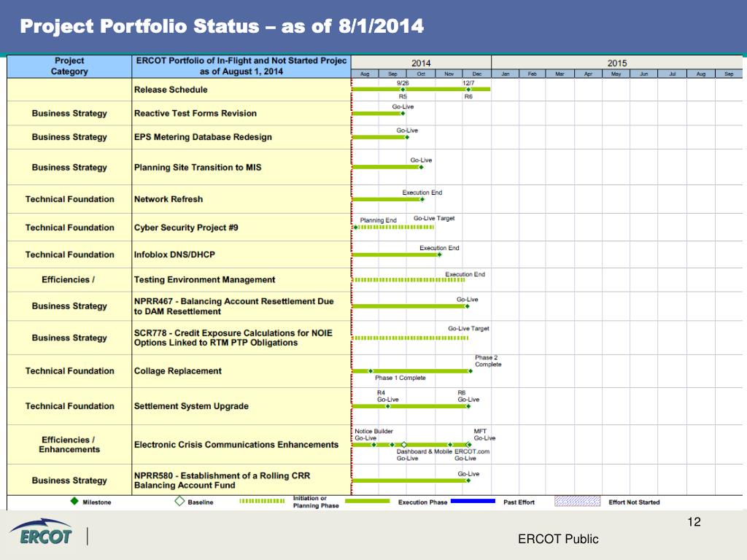This screenshot has height=560, width=747.
Task: Click the R5 9/26 release milestone
Action: tap(403, 90)
